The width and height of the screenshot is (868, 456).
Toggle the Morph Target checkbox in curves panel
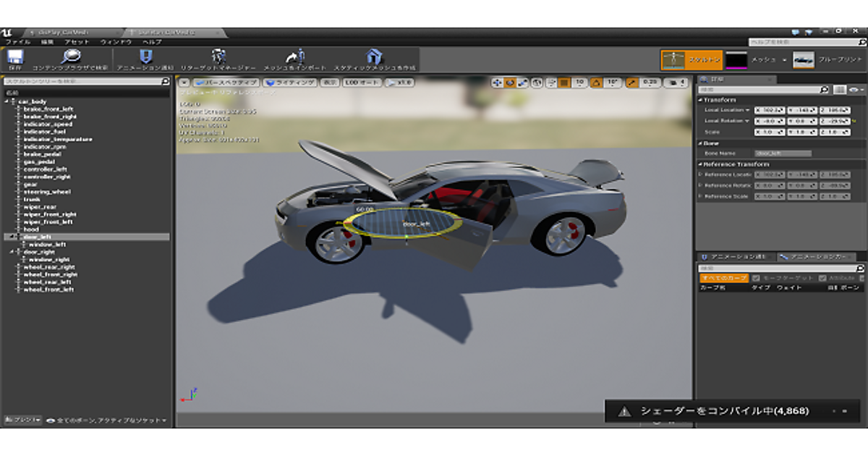[x=756, y=278]
